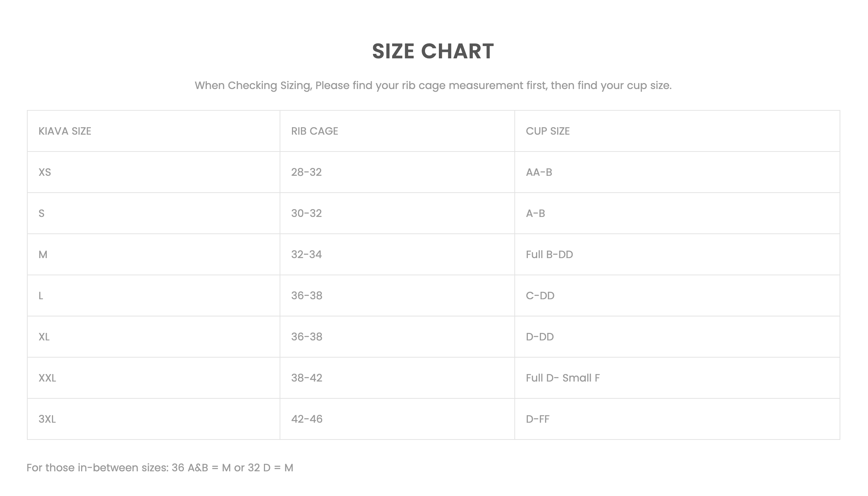Click the D-FF cup size cell
868x496 pixels.
(538, 419)
